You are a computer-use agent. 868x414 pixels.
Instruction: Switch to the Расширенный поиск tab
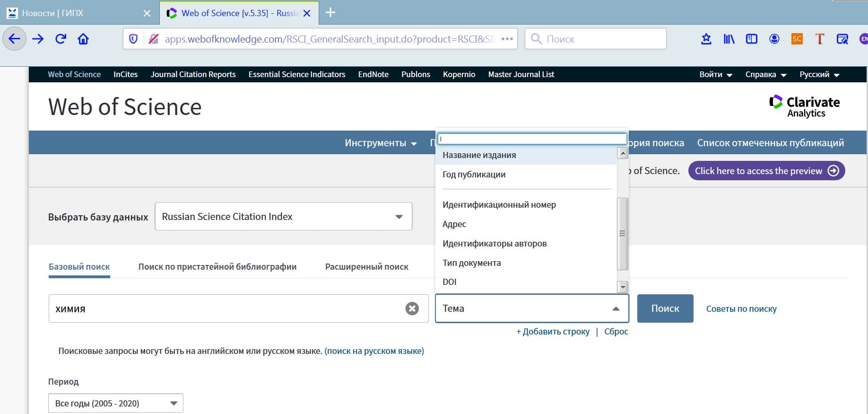pyautogui.click(x=366, y=267)
